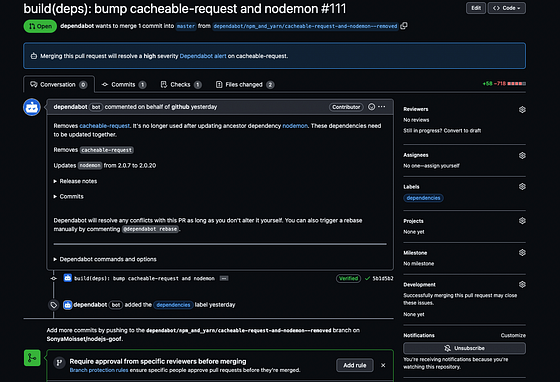The width and height of the screenshot is (560, 382).
Task: Click the Add rule button
Action: 355,365
